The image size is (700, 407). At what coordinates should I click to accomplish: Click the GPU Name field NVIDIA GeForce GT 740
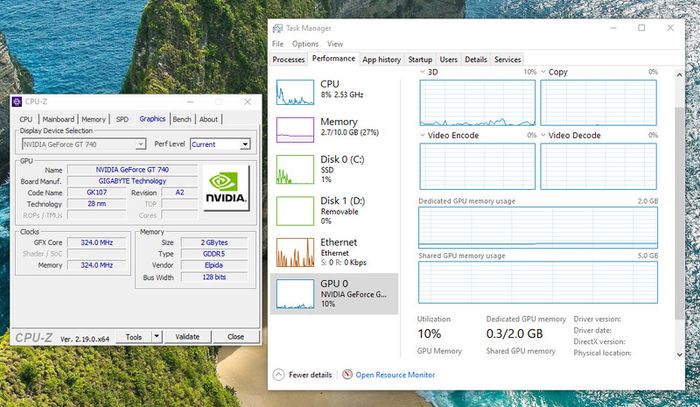132,170
